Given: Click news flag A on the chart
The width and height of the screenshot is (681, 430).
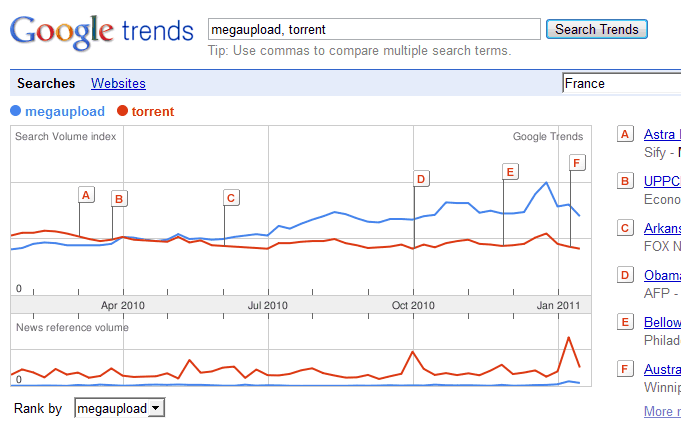Looking at the screenshot, I should click(86, 195).
